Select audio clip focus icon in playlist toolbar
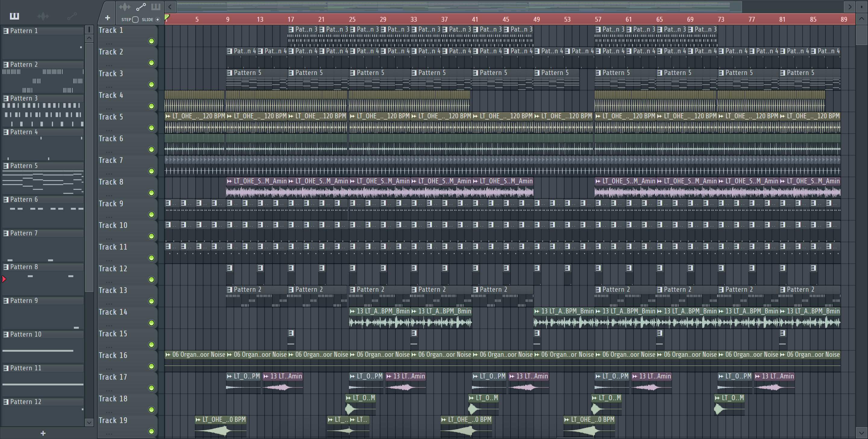Image resolution: width=868 pixels, height=439 pixels. (x=125, y=7)
